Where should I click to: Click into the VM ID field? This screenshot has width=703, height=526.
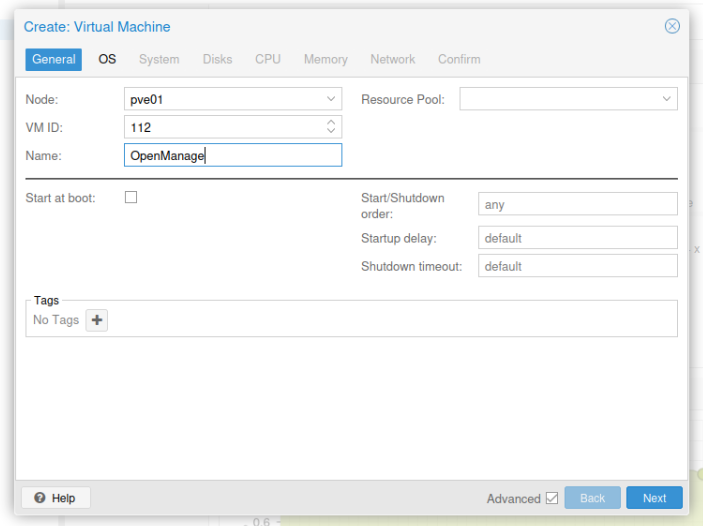click(222, 127)
